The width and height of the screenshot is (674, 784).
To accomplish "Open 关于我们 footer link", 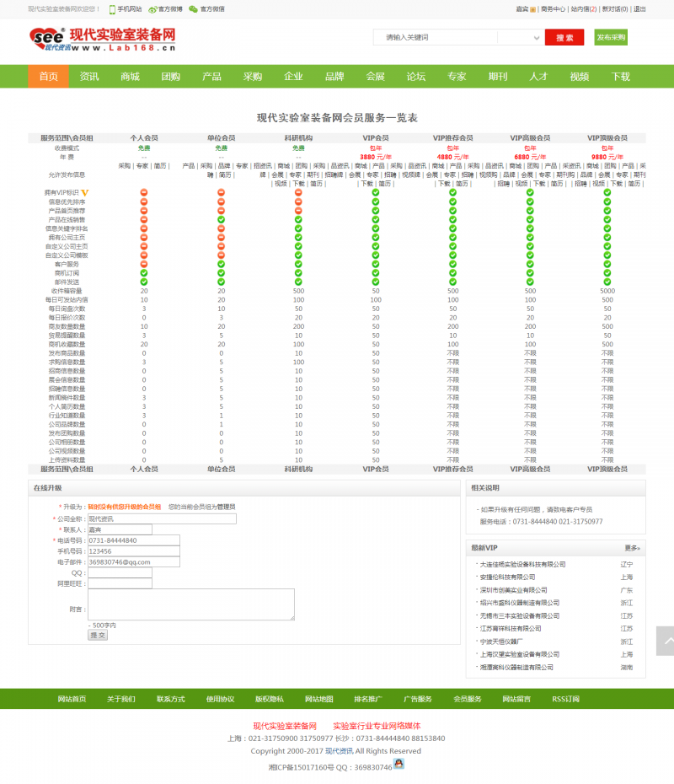I will point(120,699).
